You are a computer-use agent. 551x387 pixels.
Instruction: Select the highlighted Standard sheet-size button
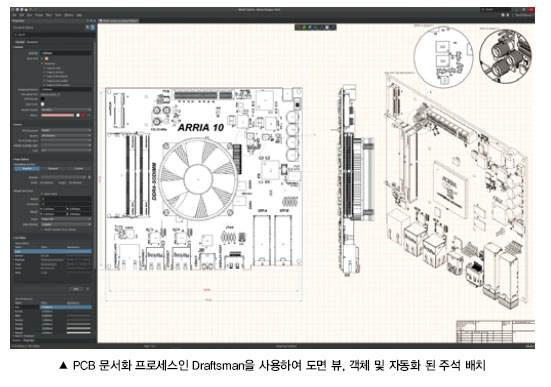click(27, 169)
